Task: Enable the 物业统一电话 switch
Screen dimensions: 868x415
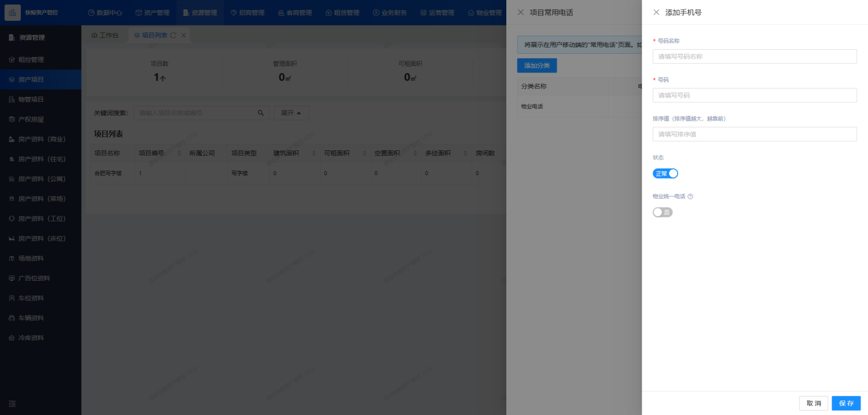Action: click(663, 213)
